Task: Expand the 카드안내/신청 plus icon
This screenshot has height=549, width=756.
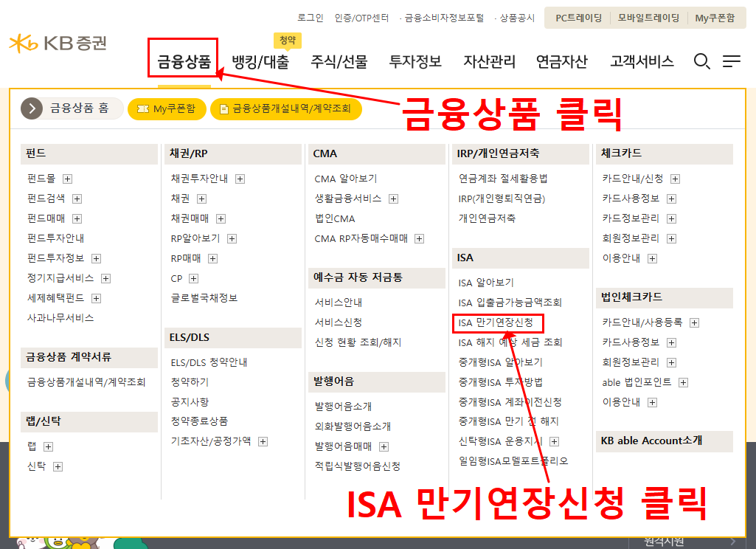Action: [x=676, y=179]
